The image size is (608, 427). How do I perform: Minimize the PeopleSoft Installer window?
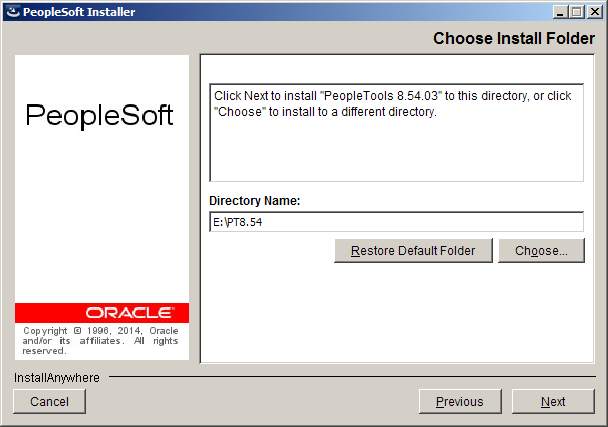tap(560, 12)
